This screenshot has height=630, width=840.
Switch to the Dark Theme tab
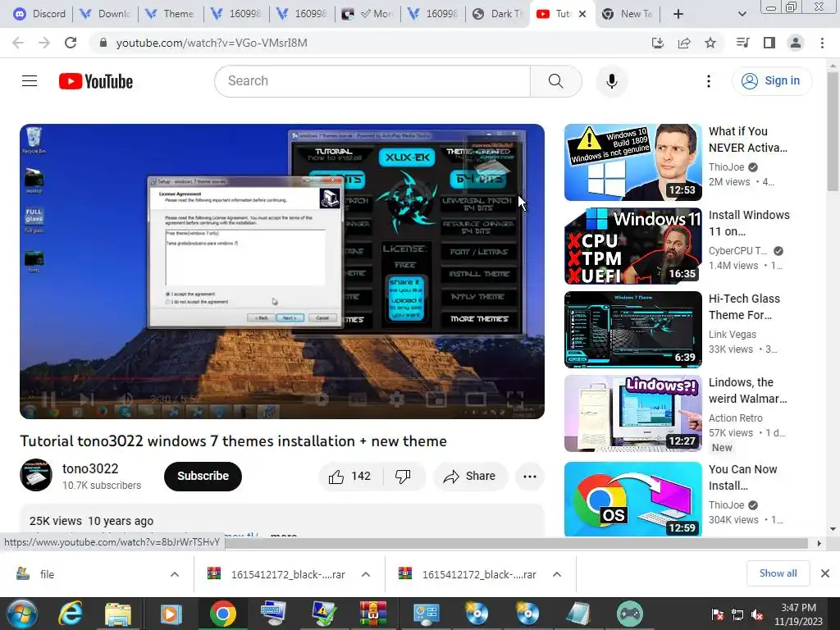[498, 14]
